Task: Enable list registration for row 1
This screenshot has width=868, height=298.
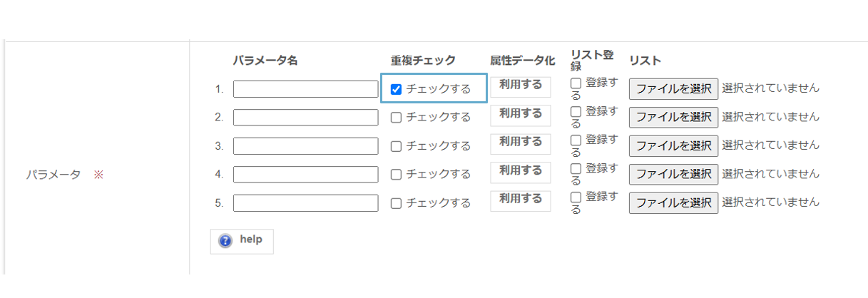Action: point(576,83)
